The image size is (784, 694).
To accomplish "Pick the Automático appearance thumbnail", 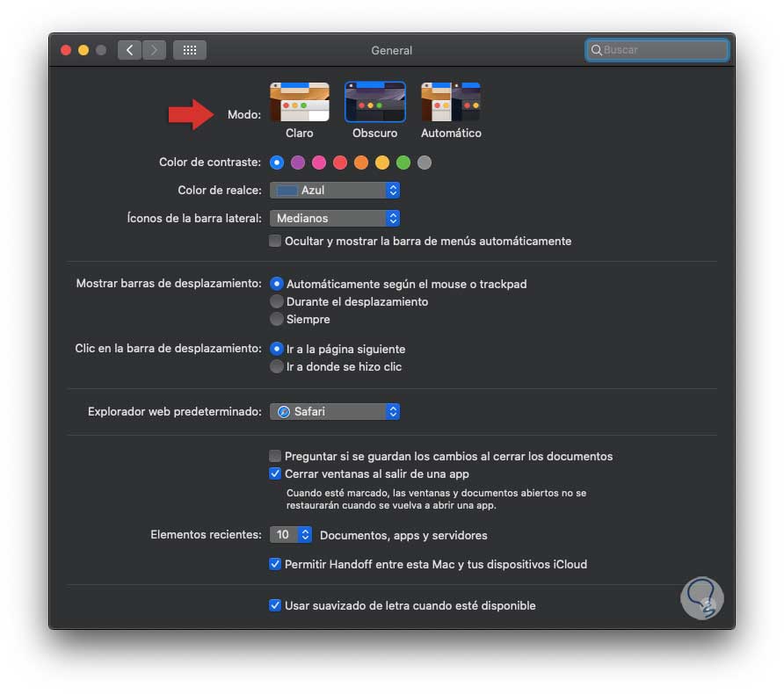I will coord(451,102).
